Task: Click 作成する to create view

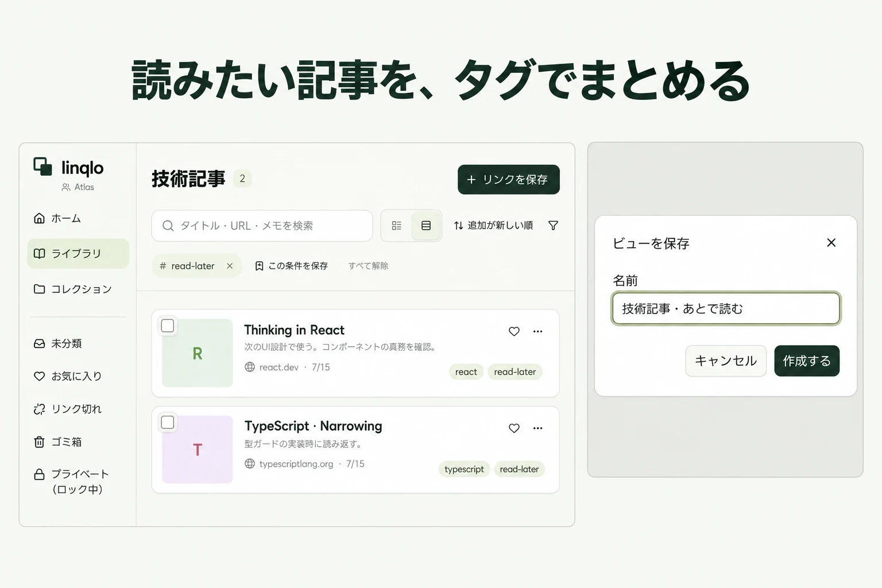Action: (x=807, y=361)
